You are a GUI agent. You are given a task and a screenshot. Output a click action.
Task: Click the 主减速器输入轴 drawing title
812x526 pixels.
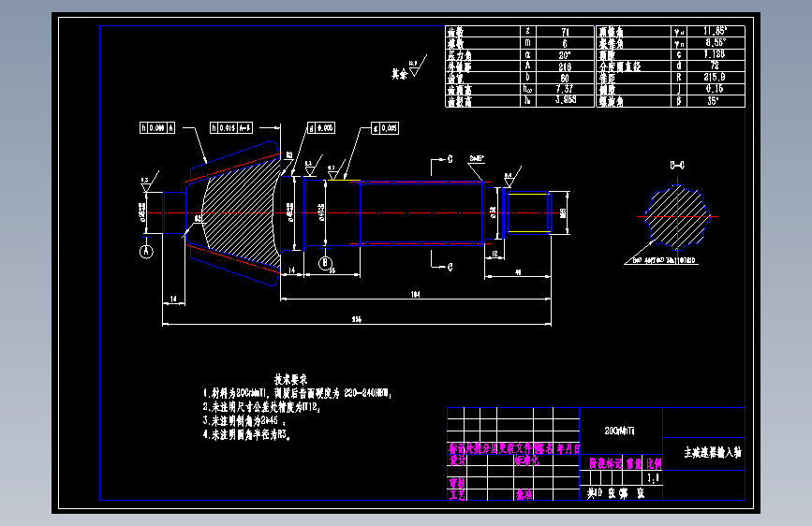click(713, 452)
